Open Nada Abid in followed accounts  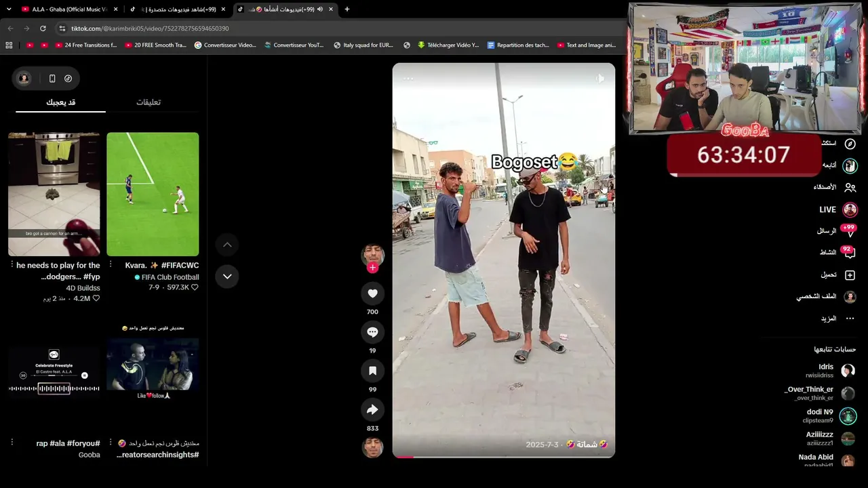[x=827, y=460]
